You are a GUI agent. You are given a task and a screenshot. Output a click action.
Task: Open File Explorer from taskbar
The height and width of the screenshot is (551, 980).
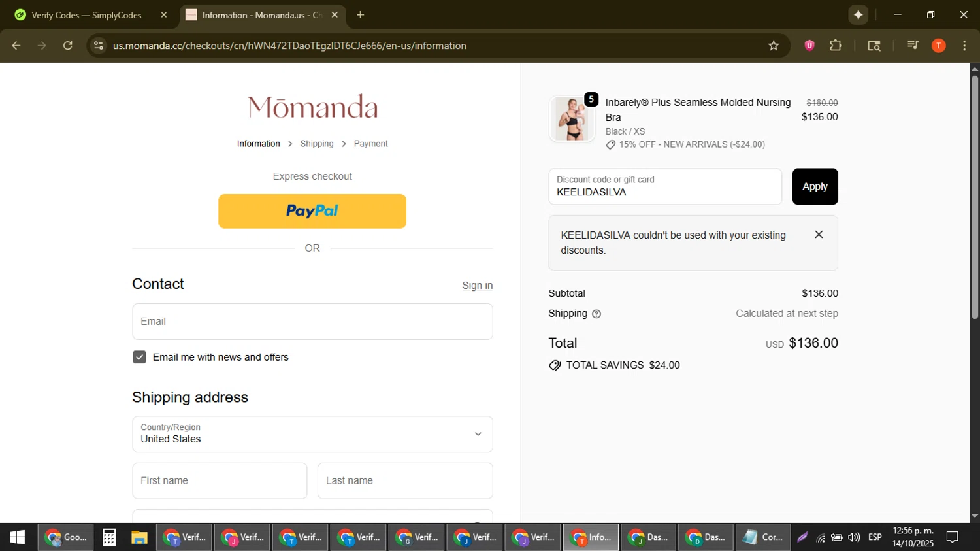[139, 537]
